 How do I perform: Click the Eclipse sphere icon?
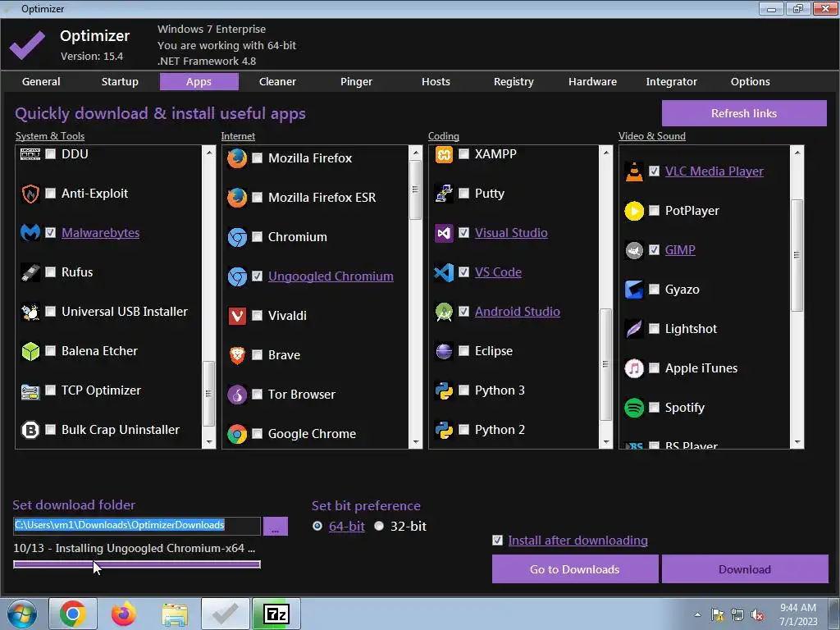point(444,351)
